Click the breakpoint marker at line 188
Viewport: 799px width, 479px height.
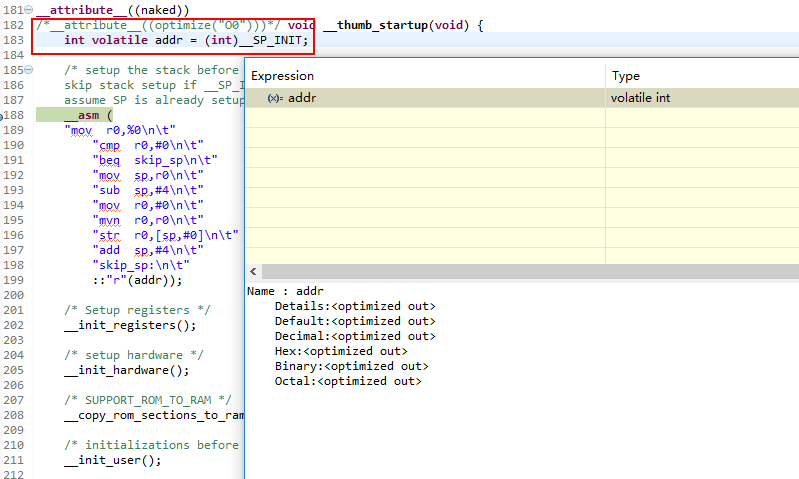point(2,117)
